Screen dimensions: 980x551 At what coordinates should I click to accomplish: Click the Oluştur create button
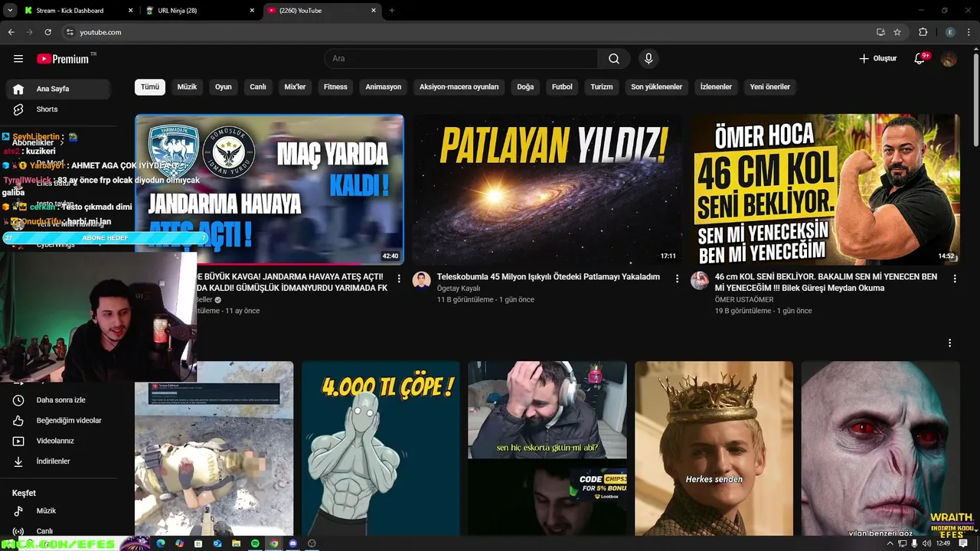click(x=877, y=59)
